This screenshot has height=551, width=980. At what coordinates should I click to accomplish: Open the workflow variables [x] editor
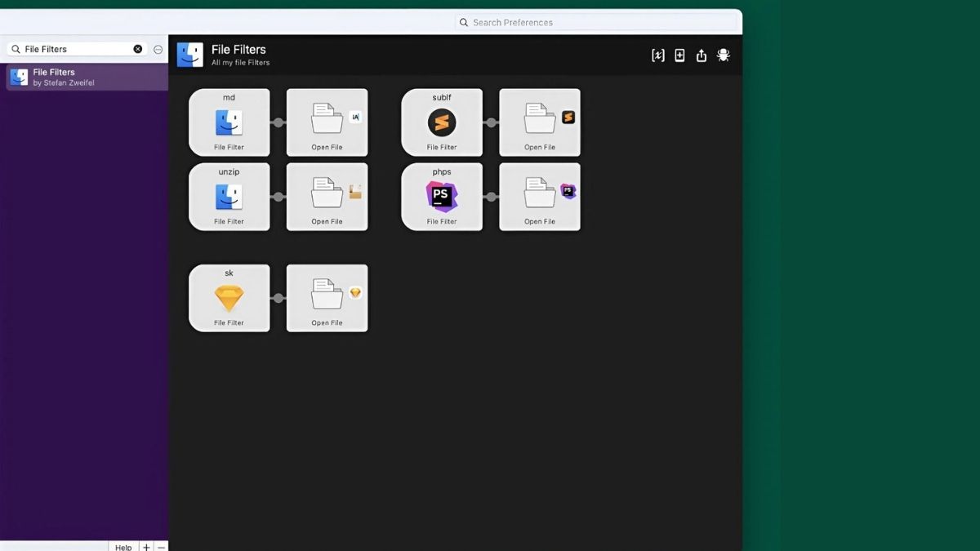click(x=657, y=56)
